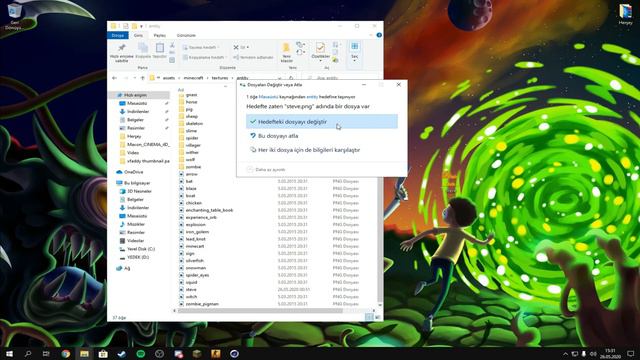Click the vertical scrollbar of file list
Viewport: 640px width, 360px height.
pyautogui.click(x=380, y=241)
